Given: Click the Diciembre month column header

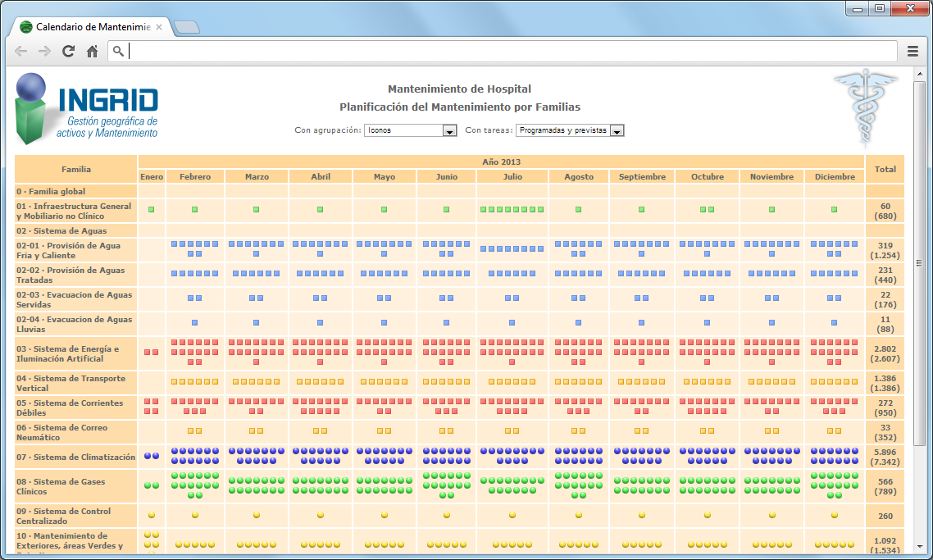Looking at the screenshot, I should click(834, 176).
